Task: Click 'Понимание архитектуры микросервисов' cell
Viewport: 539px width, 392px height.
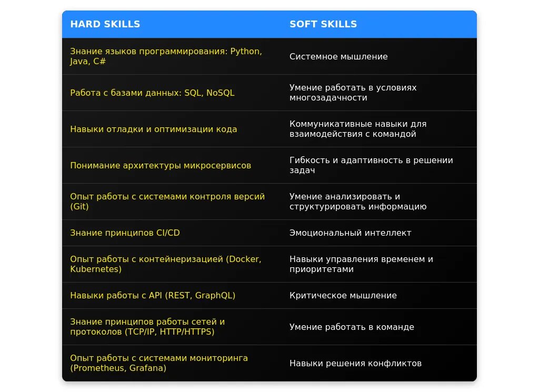Action: (x=172, y=165)
